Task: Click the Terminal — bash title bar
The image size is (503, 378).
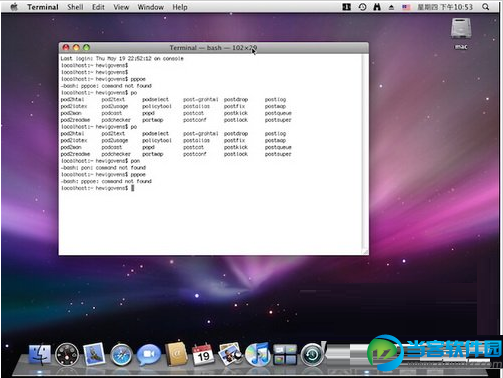Action: tap(213, 48)
